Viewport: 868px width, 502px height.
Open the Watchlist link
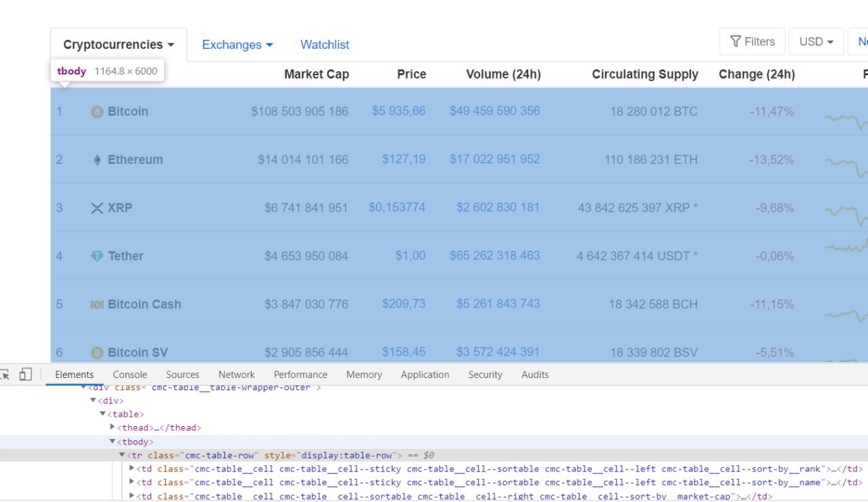point(325,45)
